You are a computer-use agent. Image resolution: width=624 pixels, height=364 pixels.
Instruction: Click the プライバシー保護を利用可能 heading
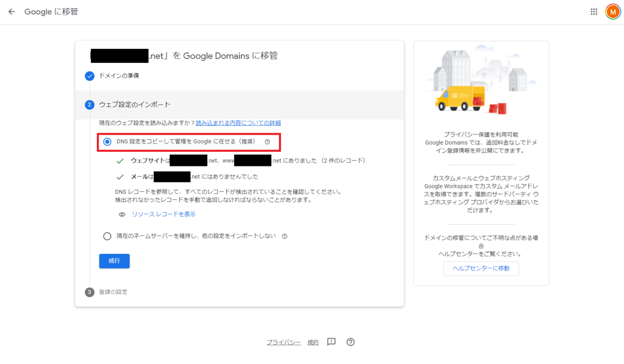(x=481, y=134)
